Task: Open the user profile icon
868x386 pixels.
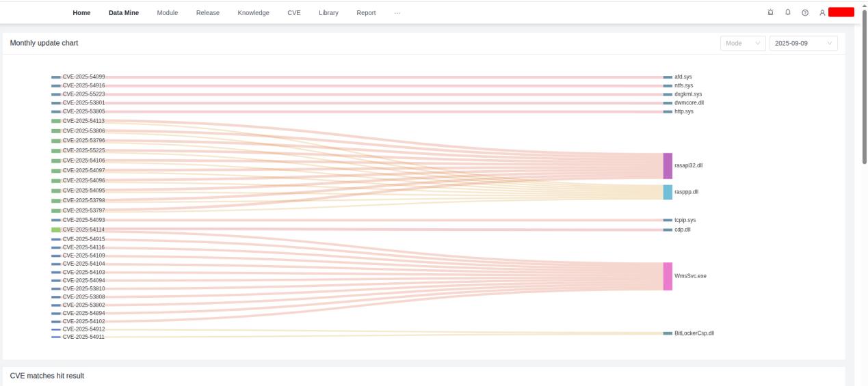Action: click(821, 12)
